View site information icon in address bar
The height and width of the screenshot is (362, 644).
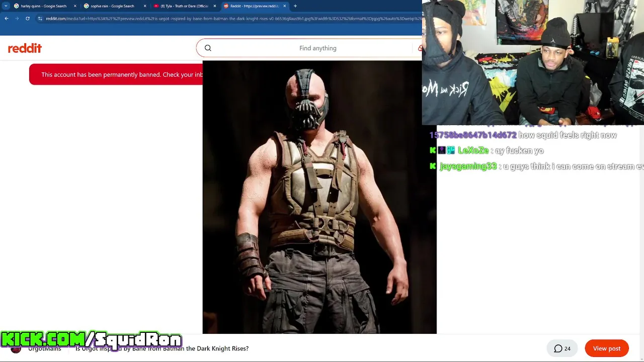click(x=40, y=19)
